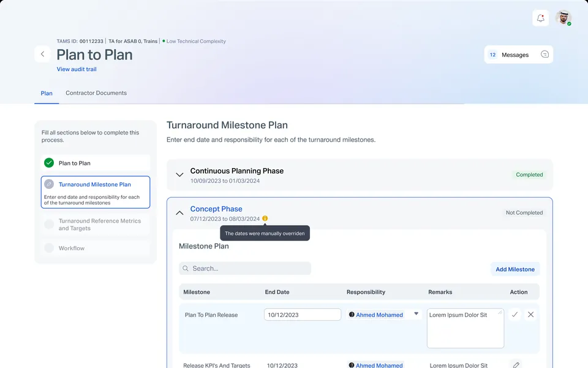The image size is (588, 368).
Task: Click the TA for ASAB 0, Trains text
Action: click(x=133, y=41)
